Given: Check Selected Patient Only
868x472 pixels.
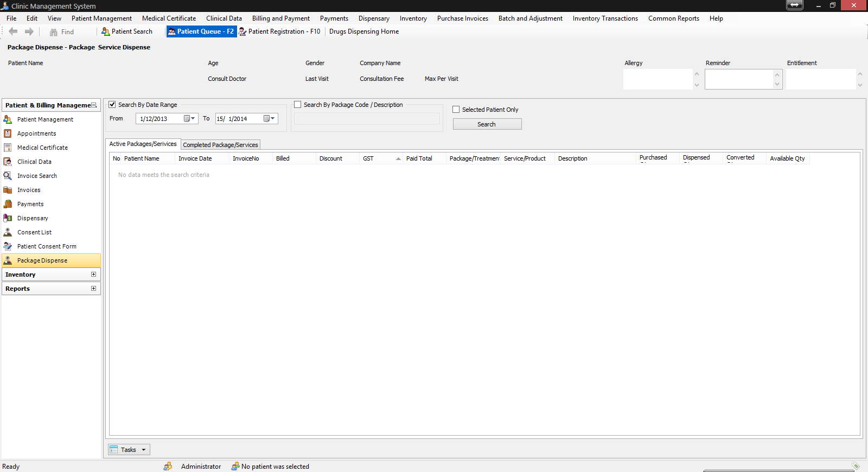Looking at the screenshot, I should [456, 110].
